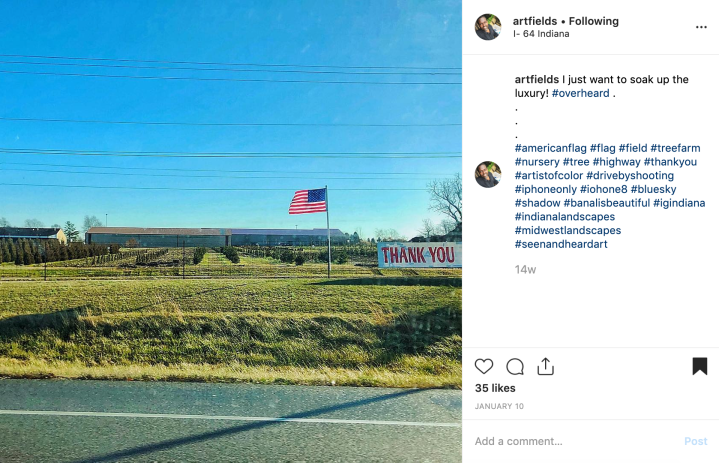Viewport: 719px width, 463px height.
Task: Click artfields avatar beside the caption
Action: [x=488, y=174]
